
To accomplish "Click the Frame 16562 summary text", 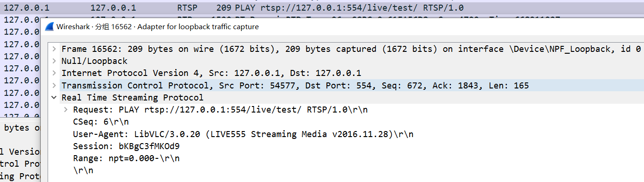I will pyautogui.click(x=351, y=49).
